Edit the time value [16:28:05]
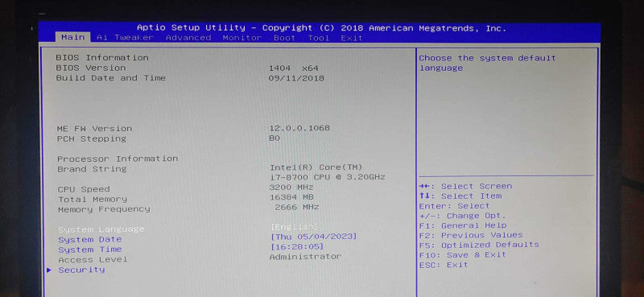This screenshot has width=644, height=297. (297, 246)
